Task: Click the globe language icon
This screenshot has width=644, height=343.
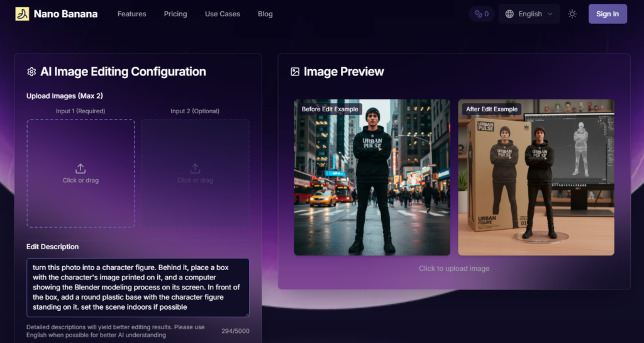Action: pos(509,14)
